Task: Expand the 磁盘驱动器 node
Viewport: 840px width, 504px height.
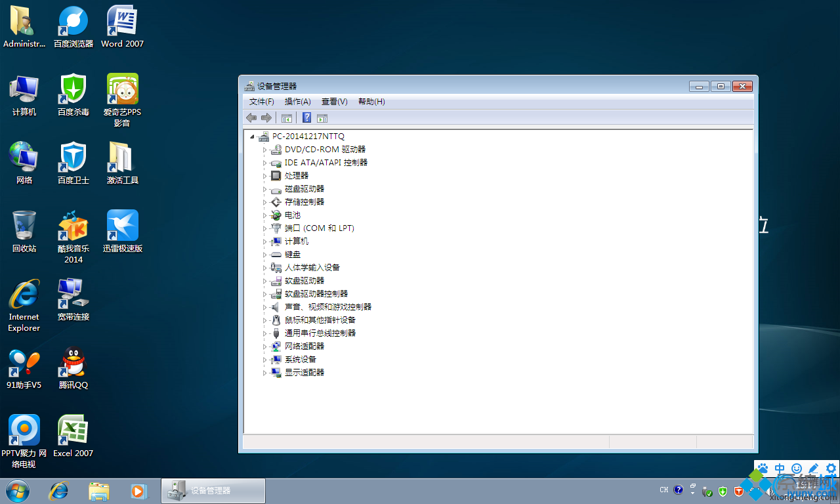Action: point(265,189)
